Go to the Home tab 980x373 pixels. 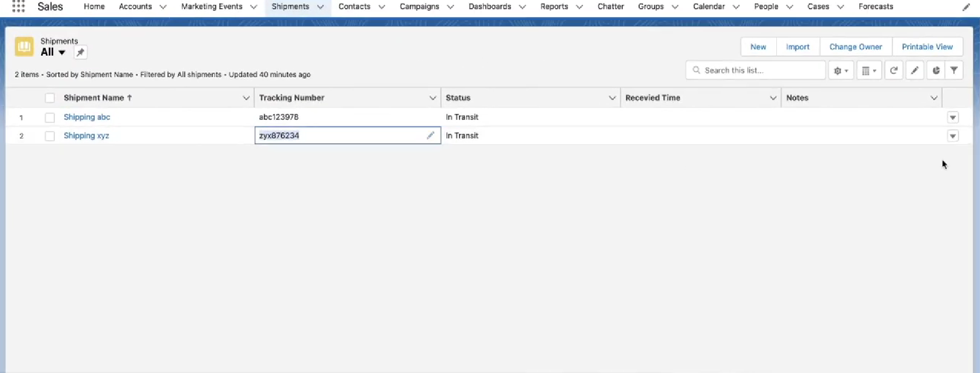(94, 7)
